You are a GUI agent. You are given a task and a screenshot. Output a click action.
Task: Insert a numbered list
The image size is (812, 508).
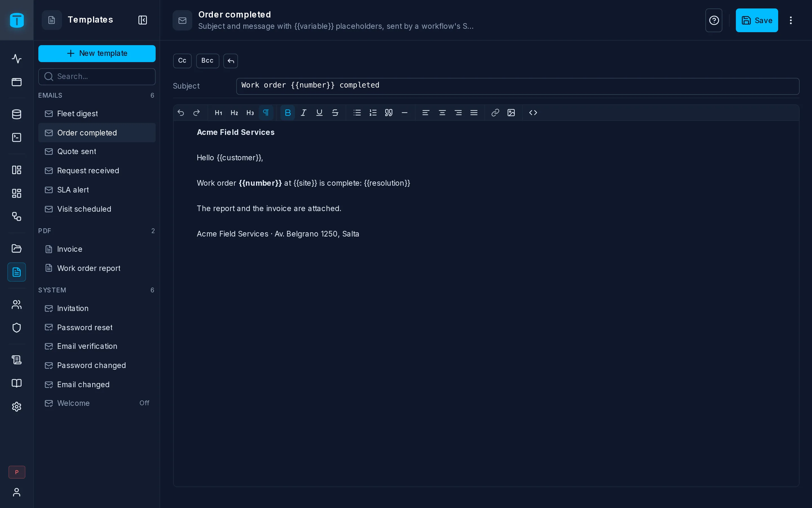point(373,113)
